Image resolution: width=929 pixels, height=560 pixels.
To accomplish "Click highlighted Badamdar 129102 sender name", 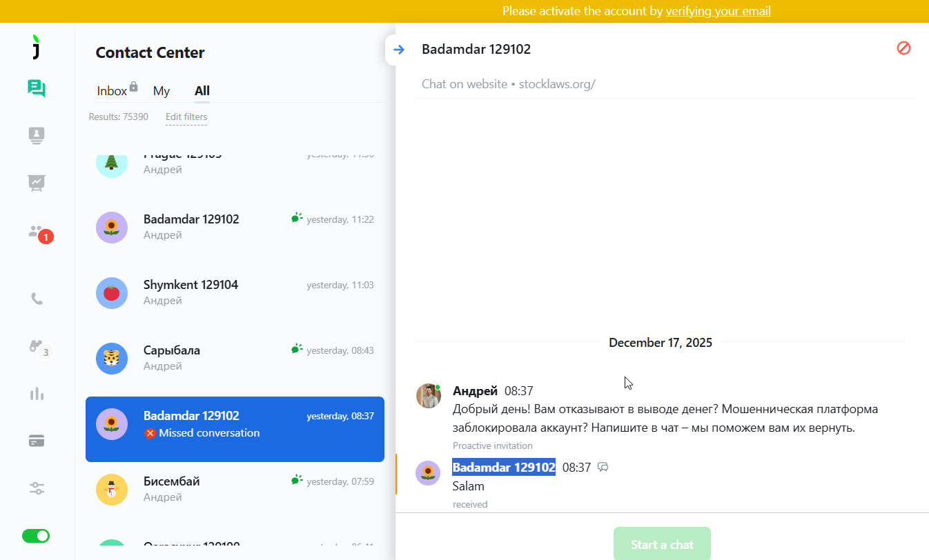I will (504, 467).
